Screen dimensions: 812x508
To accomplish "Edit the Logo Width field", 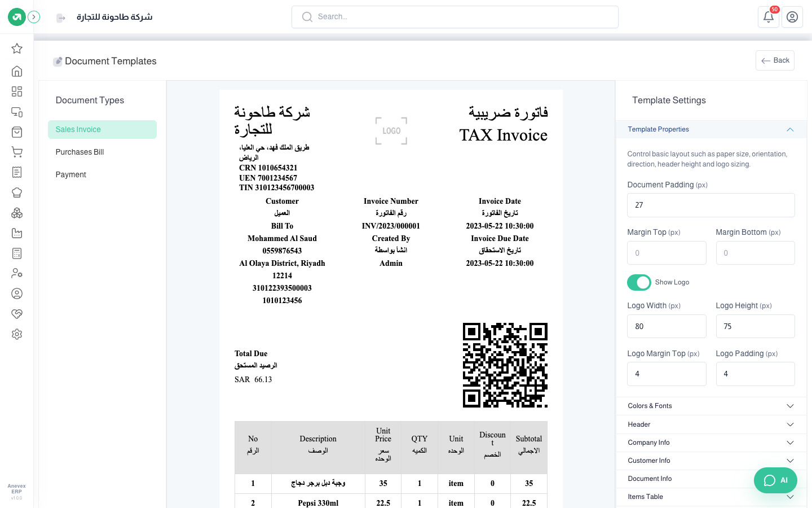I will coord(667,326).
